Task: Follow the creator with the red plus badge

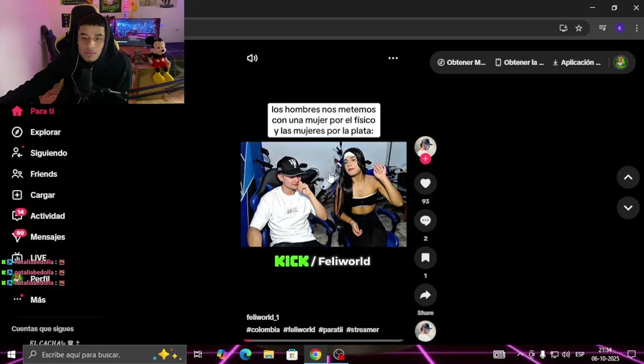Action: [x=425, y=159]
